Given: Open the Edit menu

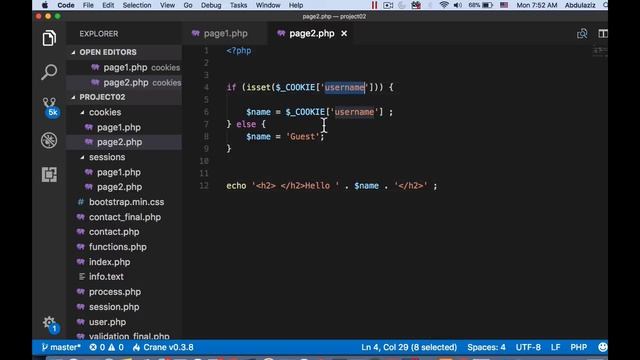Looking at the screenshot, I should tap(108, 5).
